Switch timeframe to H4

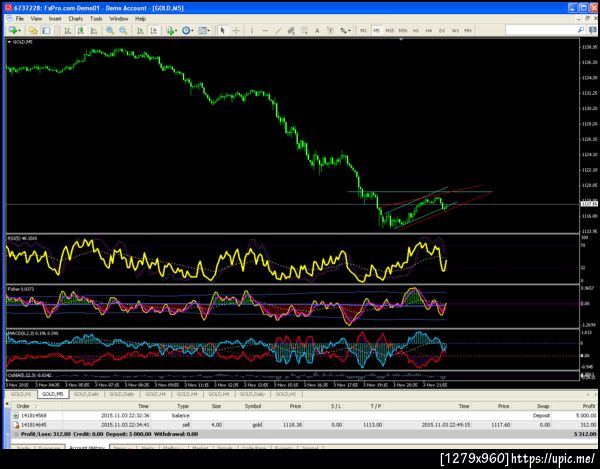click(x=429, y=31)
